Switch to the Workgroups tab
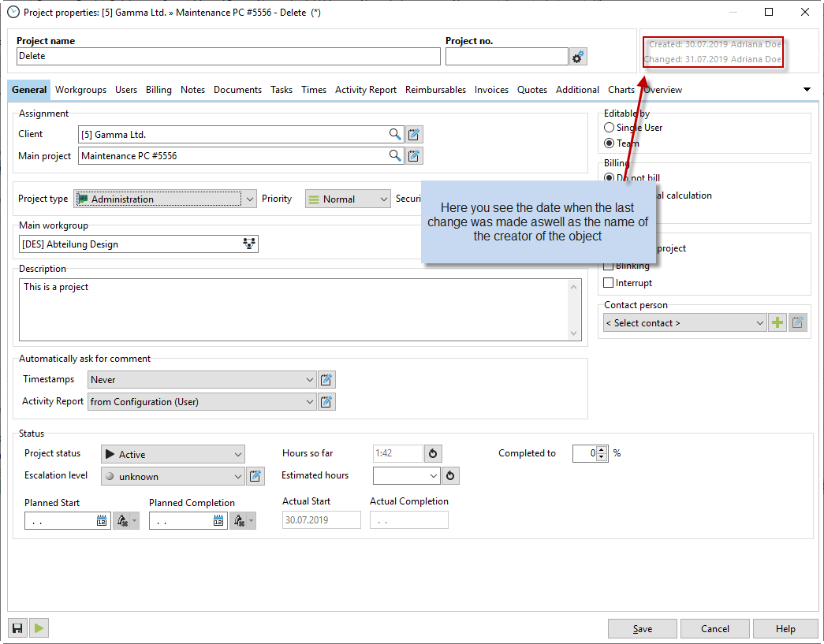824x644 pixels. coord(80,90)
